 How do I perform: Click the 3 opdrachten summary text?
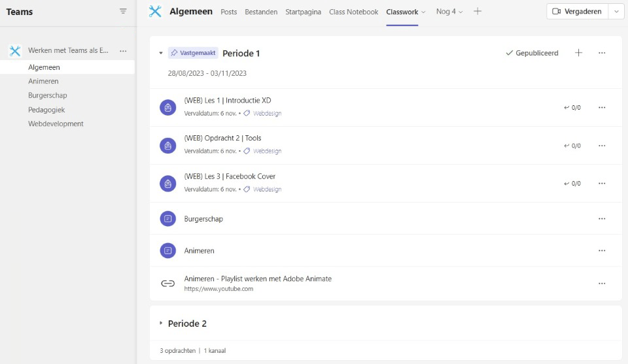click(x=177, y=351)
